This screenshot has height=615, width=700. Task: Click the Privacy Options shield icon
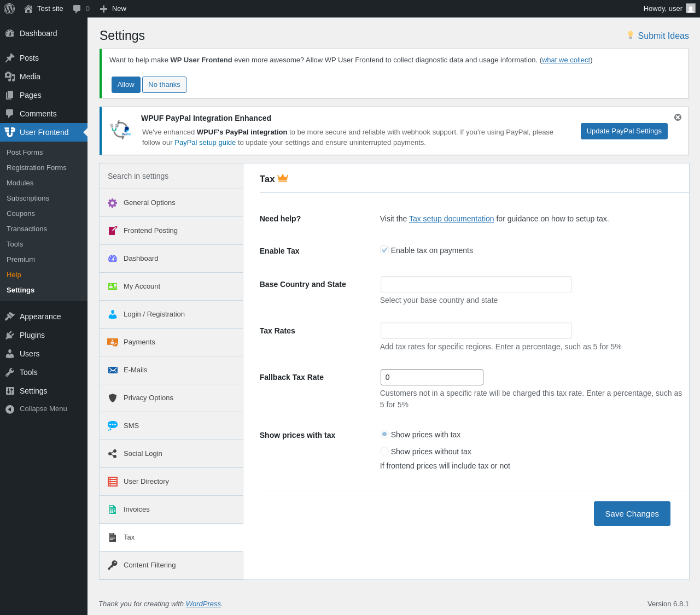coord(113,398)
